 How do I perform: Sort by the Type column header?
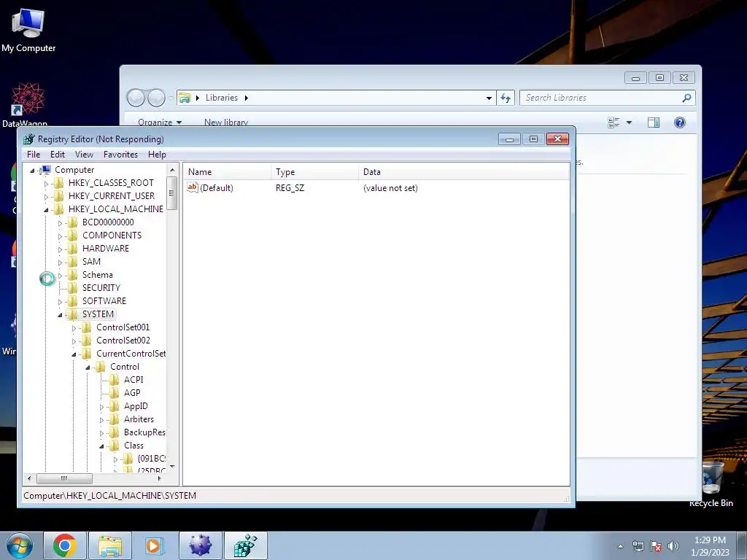point(315,172)
